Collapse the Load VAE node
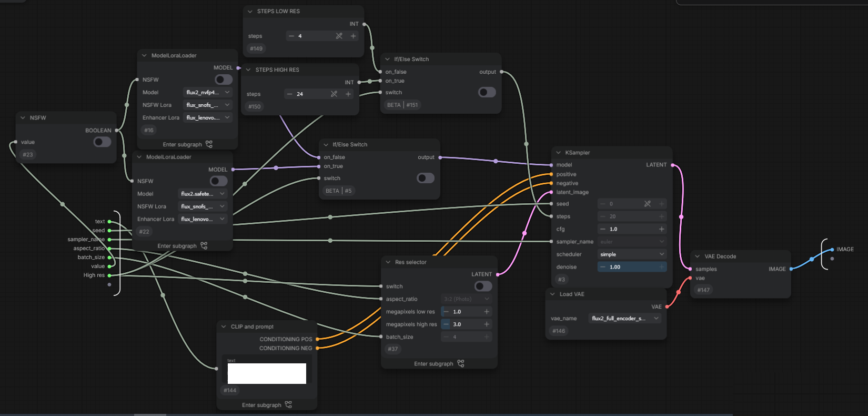This screenshot has width=868, height=416. 552,294
